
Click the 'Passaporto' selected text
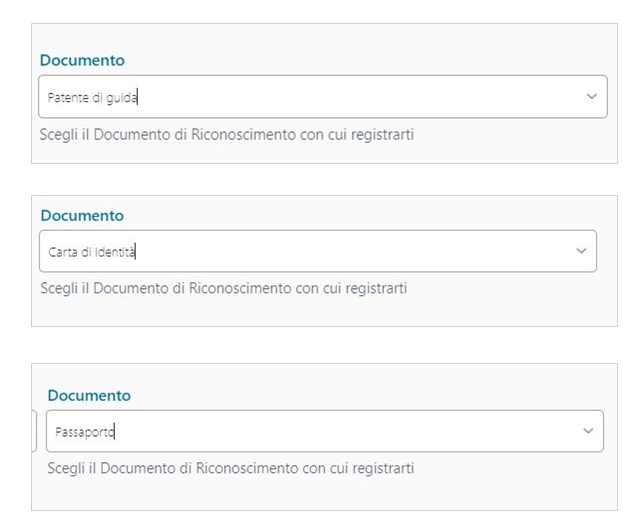(86, 432)
